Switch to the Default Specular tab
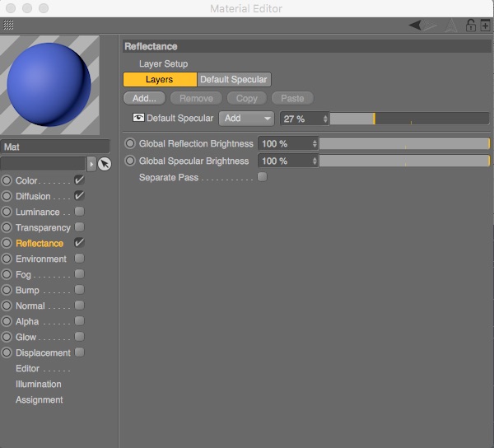 233,80
